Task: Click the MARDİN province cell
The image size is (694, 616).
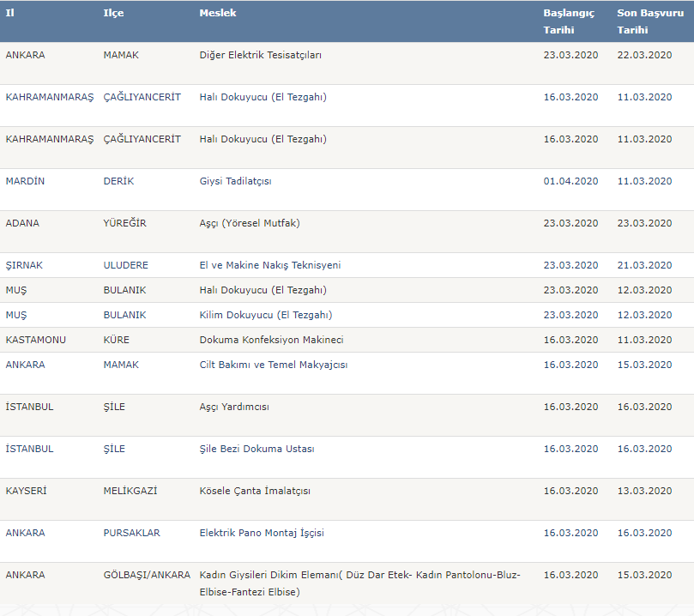Action: 24,181
